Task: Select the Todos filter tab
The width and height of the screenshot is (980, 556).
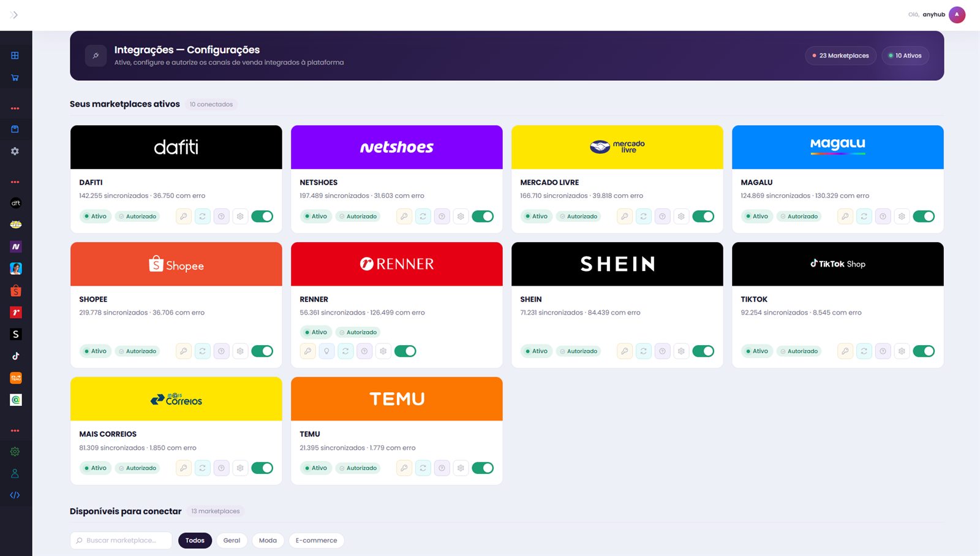Action: coord(195,540)
